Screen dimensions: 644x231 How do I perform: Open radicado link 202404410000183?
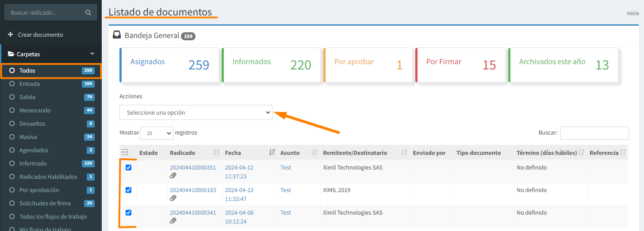[193, 190]
